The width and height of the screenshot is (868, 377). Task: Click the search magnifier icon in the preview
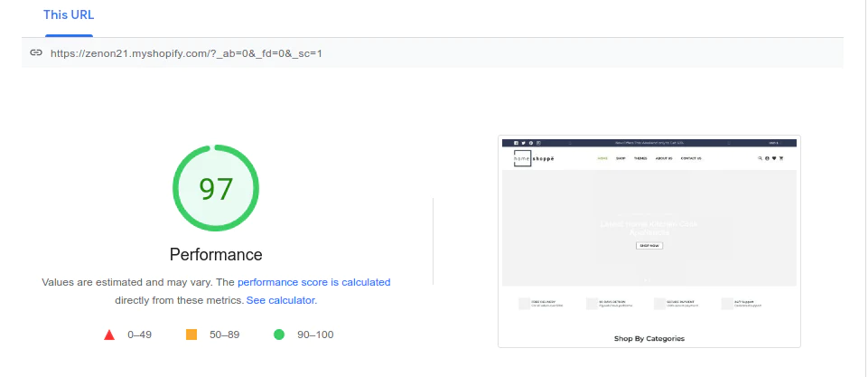760,158
